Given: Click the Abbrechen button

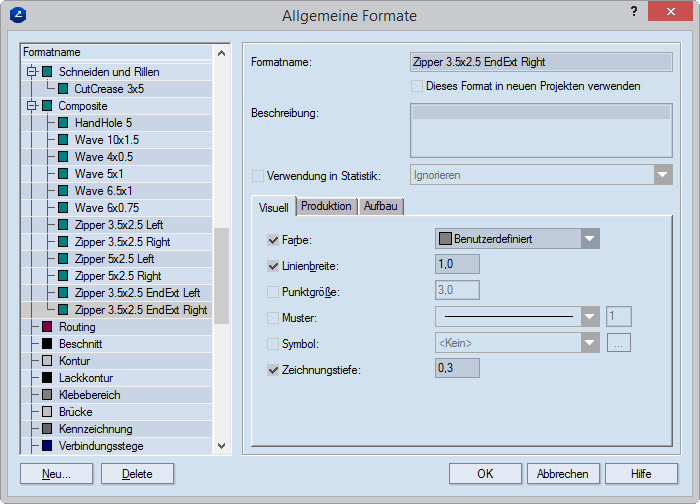Looking at the screenshot, I should click(x=562, y=474).
